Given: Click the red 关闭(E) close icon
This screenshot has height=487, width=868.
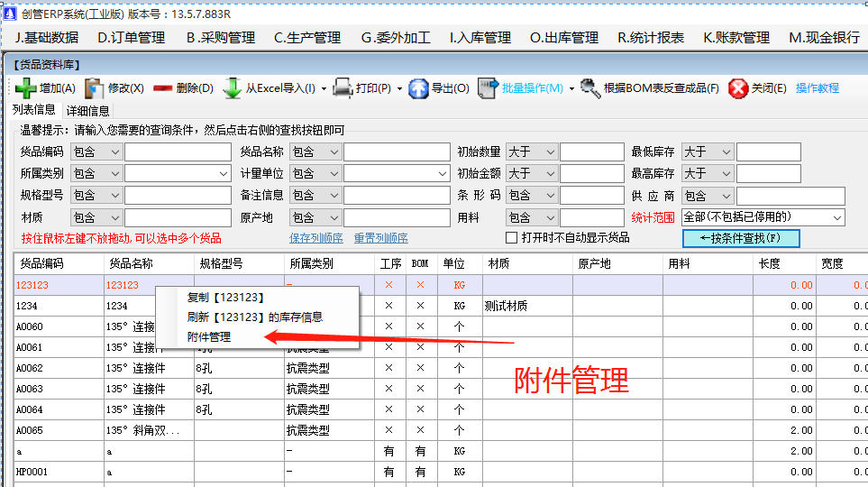Looking at the screenshot, I should point(738,88).
